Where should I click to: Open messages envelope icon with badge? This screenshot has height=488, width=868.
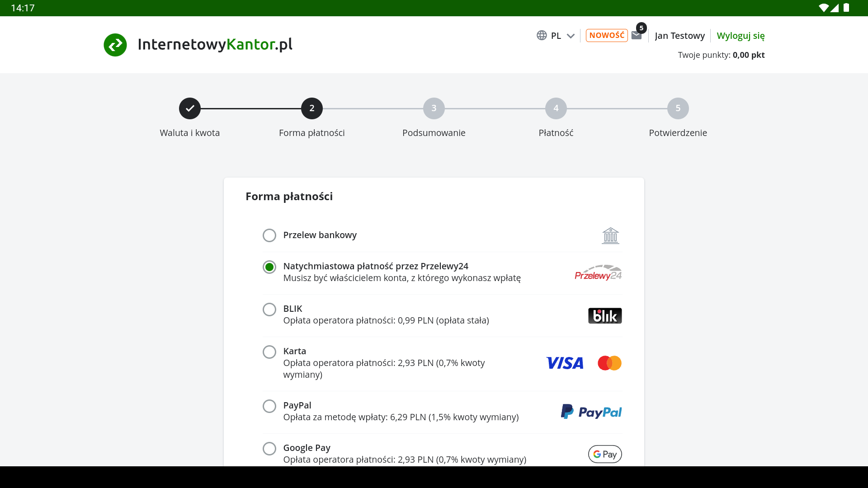tap(637, 36)
